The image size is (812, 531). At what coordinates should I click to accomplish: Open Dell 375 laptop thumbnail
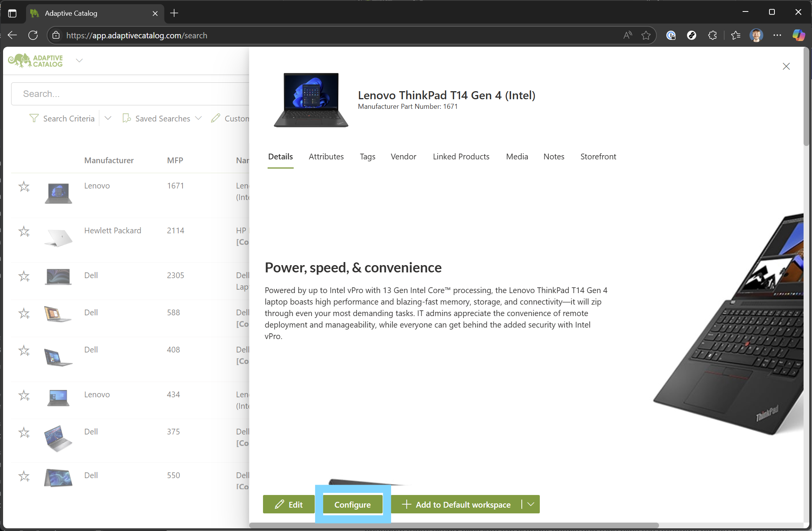tap(58, 438)
